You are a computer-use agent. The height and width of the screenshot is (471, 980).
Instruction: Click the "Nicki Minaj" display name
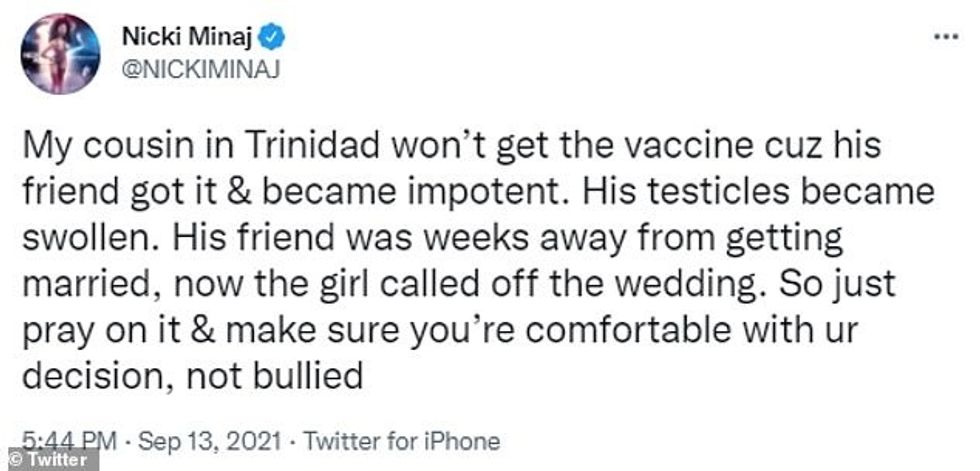pos(190,37)
